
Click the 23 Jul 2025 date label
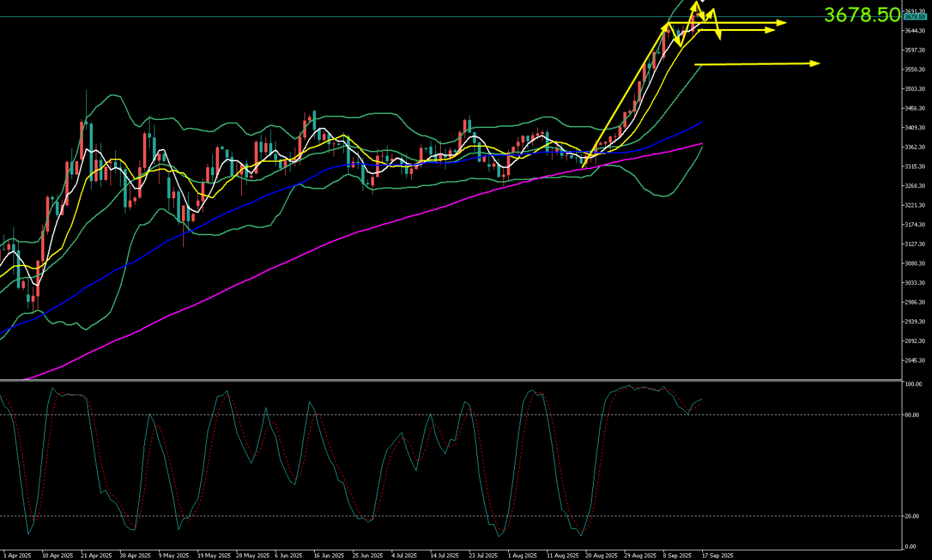tap(485, 556)
